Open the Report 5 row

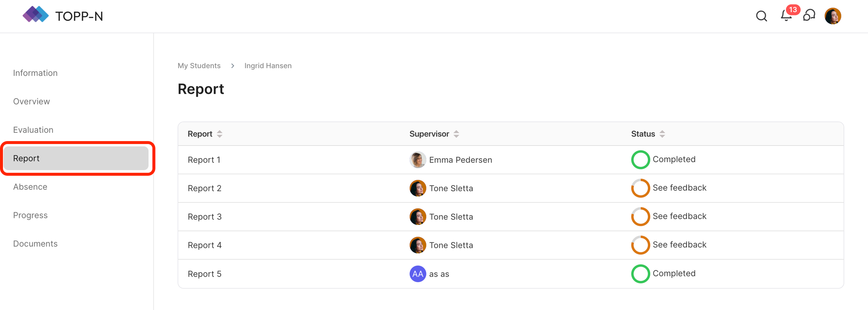point(205,274)
